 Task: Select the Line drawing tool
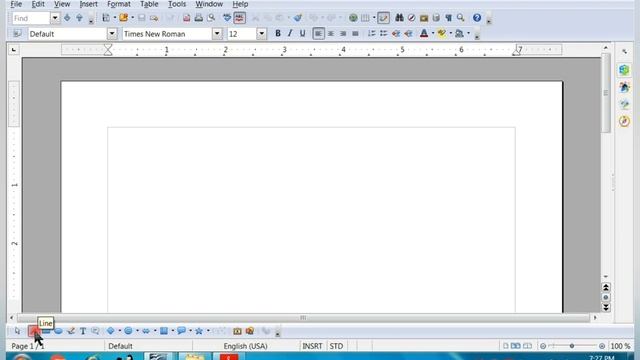34,331
